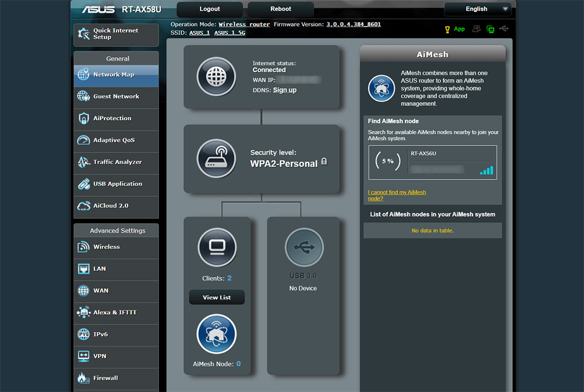Go to Adaptive QoS settings
584x392 pixels.
point(116,141)
